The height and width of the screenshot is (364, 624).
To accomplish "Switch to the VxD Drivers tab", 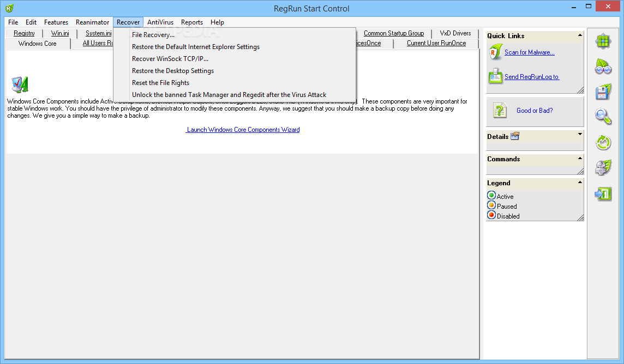I will click(455, 33).
